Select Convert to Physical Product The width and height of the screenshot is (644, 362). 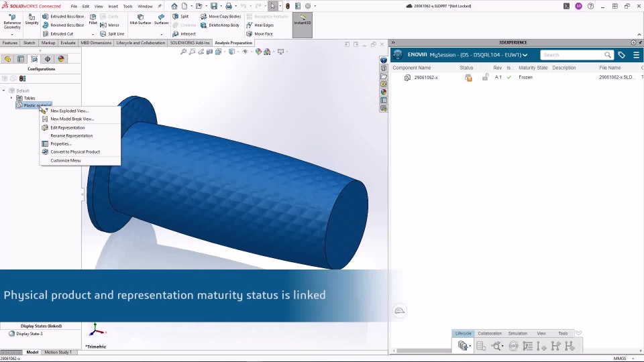coord(75,152)
